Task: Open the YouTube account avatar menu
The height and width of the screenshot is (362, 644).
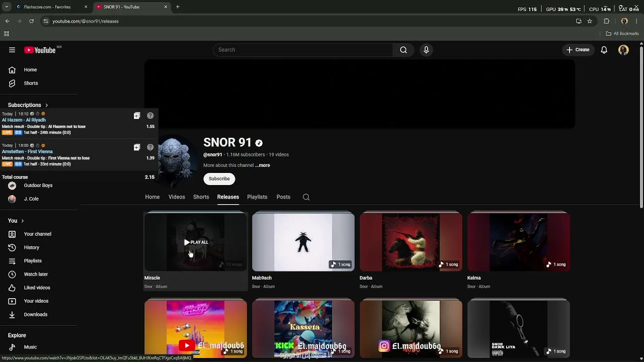Action: (623, 50)
